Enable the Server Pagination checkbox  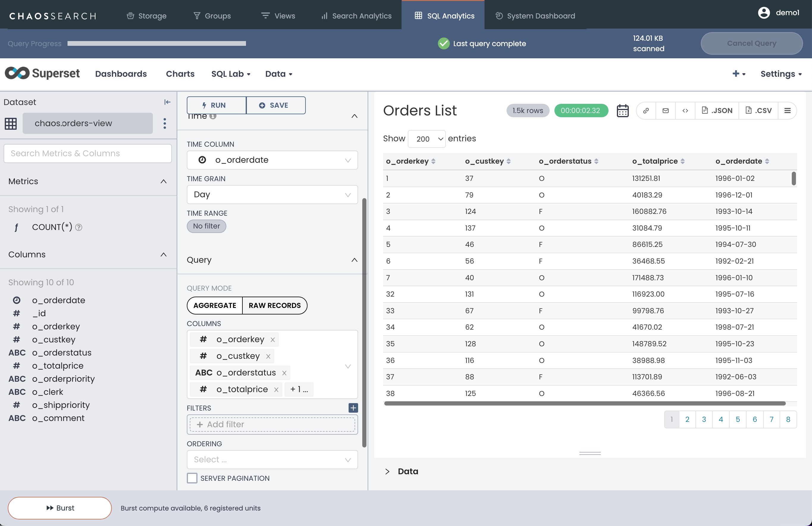point(192,478)
